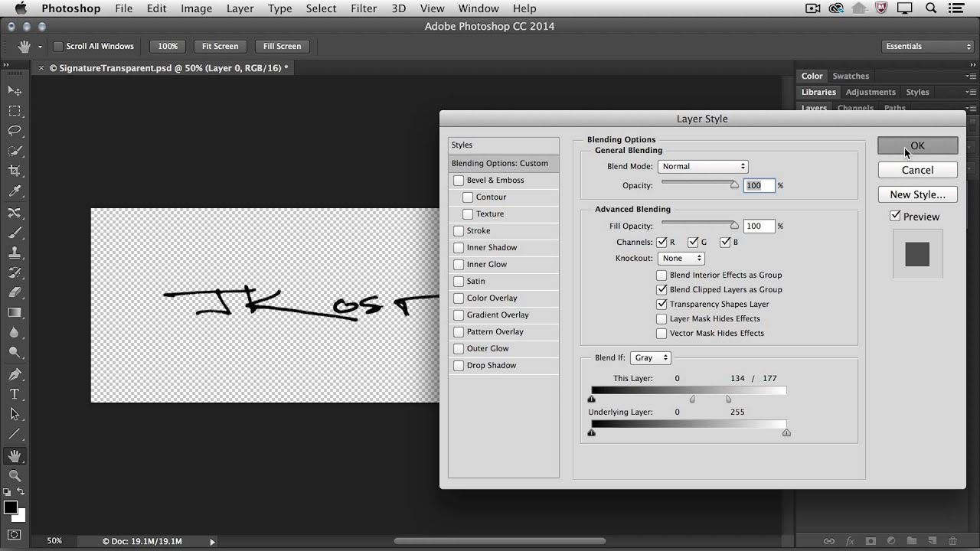Click the status bar info arrow
The height and width of the screenshot is (551, 980).
click(x=212, y=541)
